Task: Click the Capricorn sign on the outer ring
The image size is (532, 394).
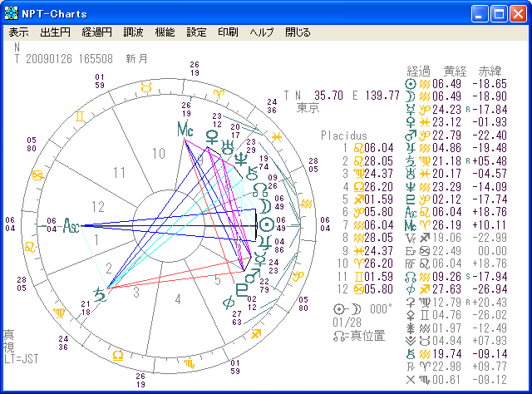Action: pyautogui.click(x=298, y=276)
